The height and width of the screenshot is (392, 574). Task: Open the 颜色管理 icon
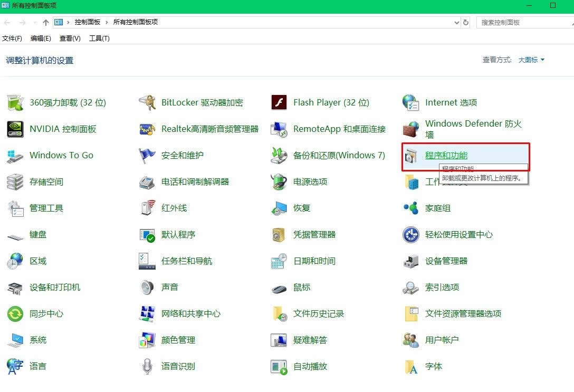(x=147, y=340)
